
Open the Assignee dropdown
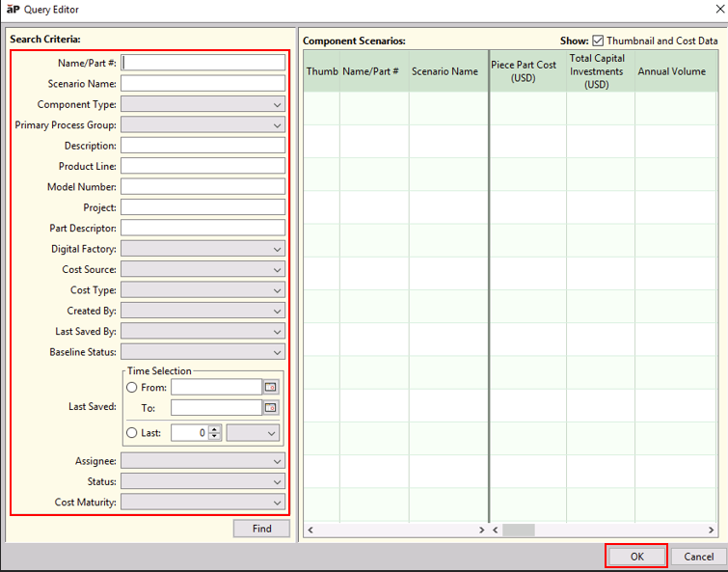click(202, 461)
